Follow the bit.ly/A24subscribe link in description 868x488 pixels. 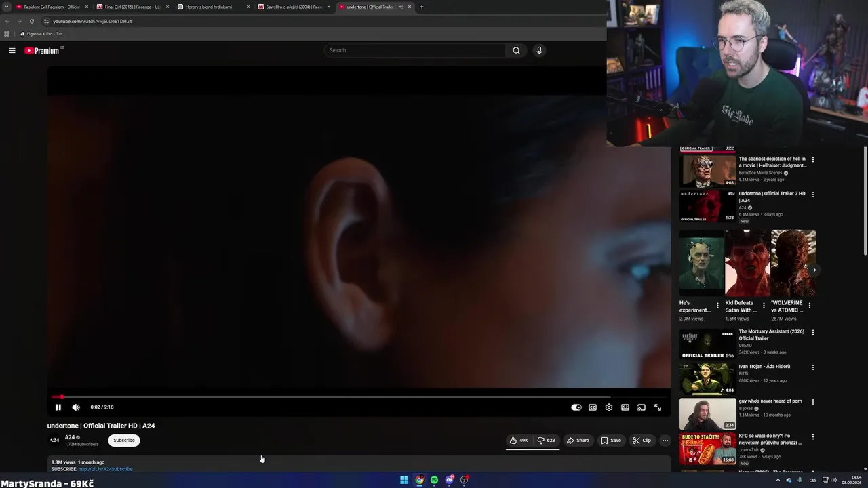[105, 469]
